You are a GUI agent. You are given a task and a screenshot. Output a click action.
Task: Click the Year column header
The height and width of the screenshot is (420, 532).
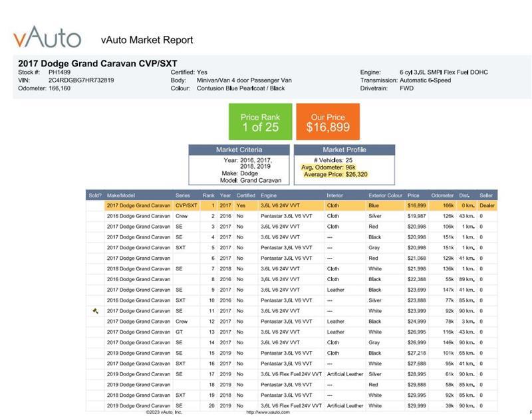225,195
